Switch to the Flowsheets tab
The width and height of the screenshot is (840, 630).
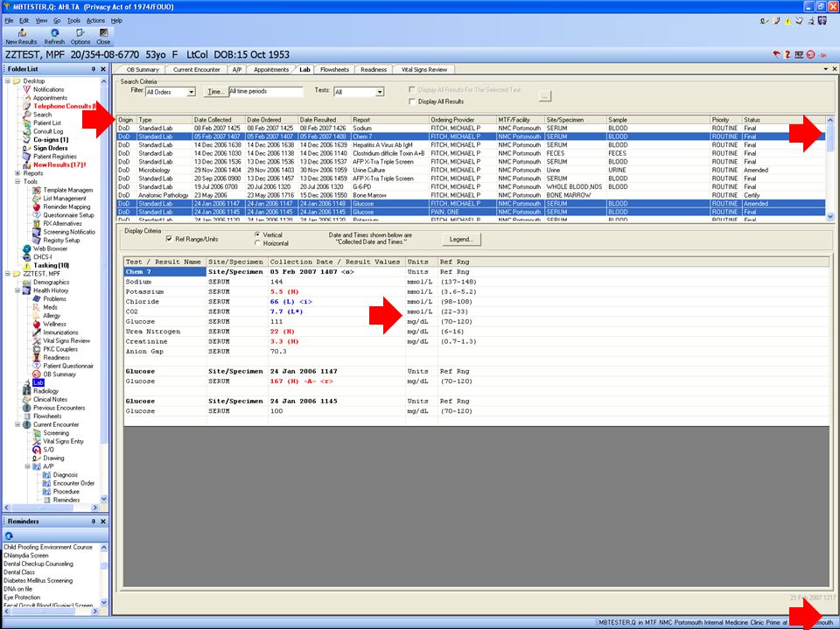point(335,70)
